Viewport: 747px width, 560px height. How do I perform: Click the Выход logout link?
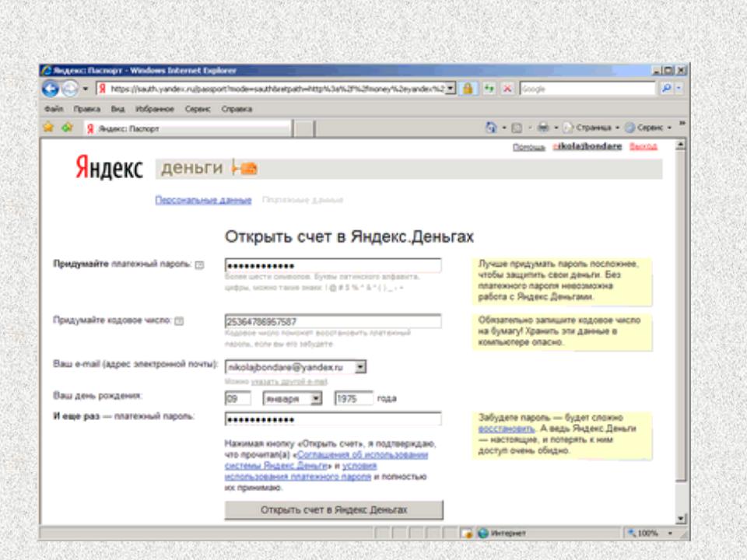tap(644, 146)
